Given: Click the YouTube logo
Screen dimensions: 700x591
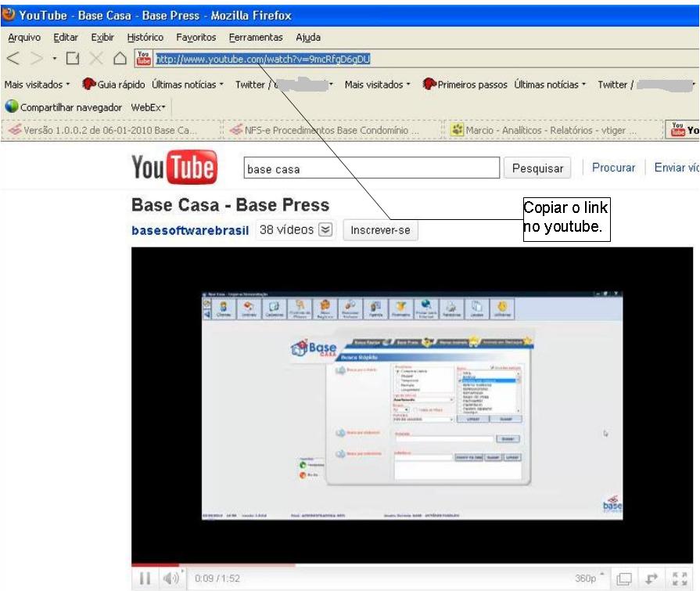Looking at the screenshot, I should [x=174, y=168].
